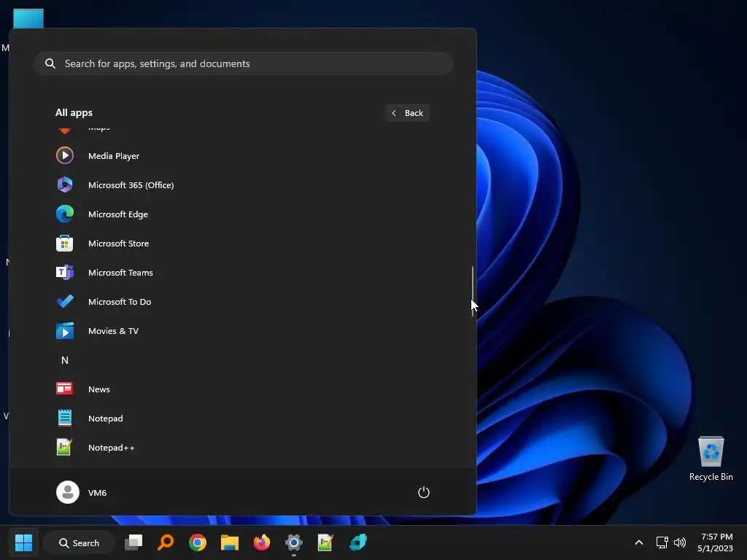Open volume control tray icon
Viewport: 747px width, 560px height.
pos(680,542)
